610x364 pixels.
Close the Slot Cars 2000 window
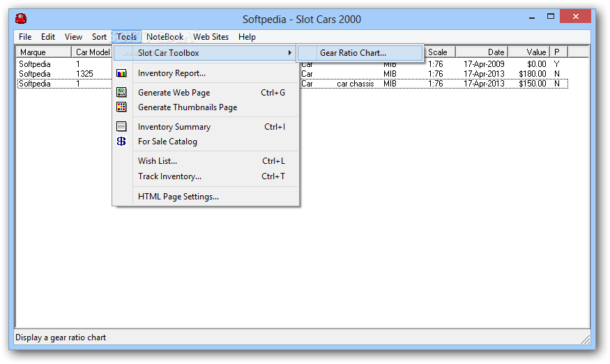575,16
